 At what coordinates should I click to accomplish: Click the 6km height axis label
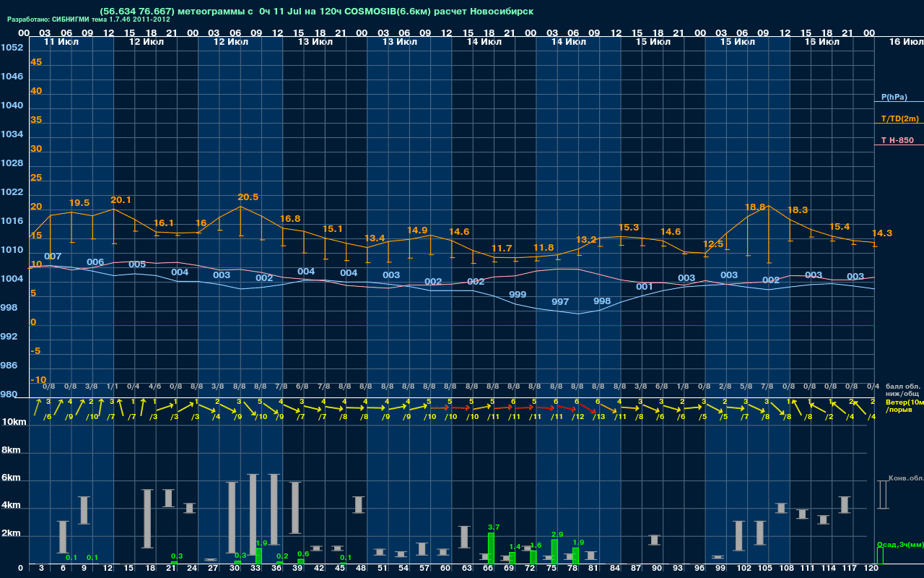pos(11,478)
